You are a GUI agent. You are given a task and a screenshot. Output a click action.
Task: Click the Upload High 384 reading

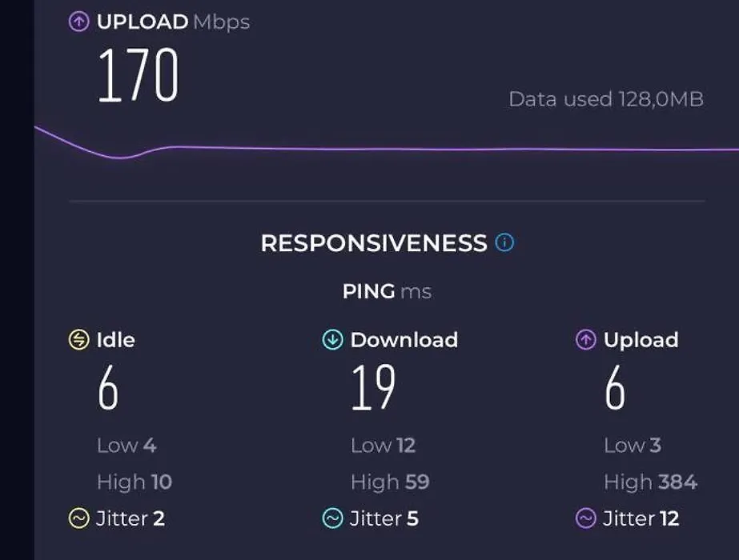[x=650, y=482]
